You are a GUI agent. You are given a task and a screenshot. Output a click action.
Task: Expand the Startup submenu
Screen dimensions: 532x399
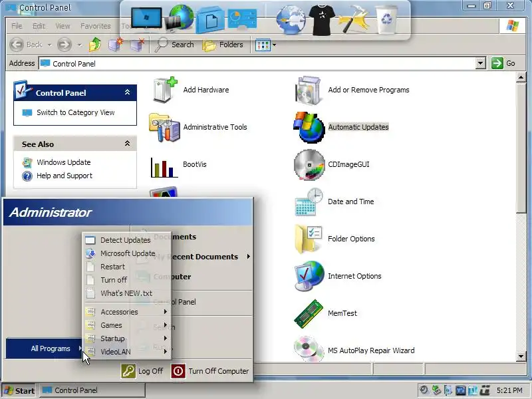[x=127, y=338]
